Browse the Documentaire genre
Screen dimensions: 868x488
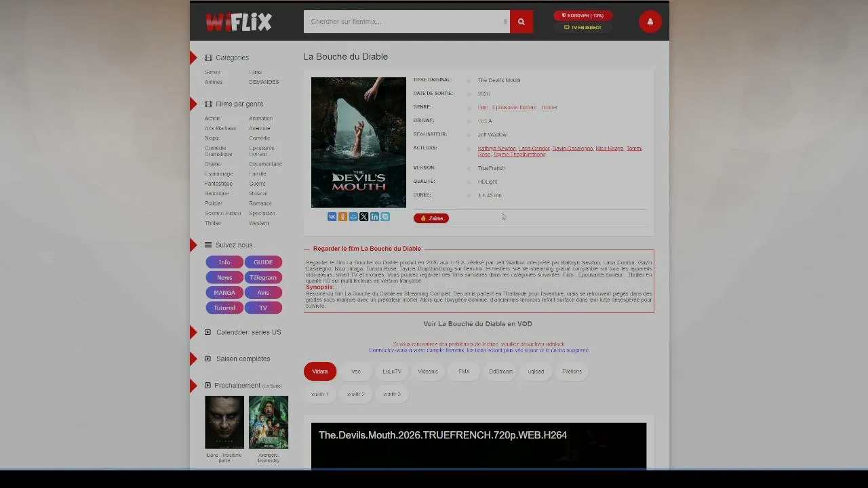click(265, 164)
